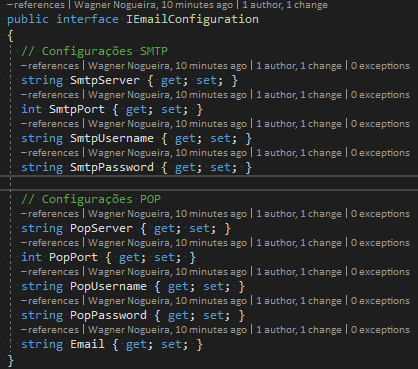Screen dimensions: 418x369
Task: Open references CodeLens above SmtpServer property
Action: [50, 66]
